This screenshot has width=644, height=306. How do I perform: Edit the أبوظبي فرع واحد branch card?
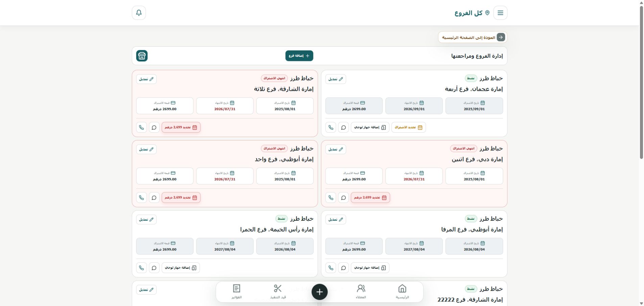pos(146,149)
